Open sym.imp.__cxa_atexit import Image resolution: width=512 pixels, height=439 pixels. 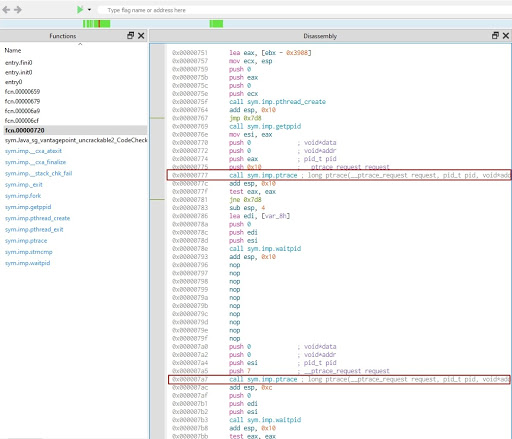(33, 151)
